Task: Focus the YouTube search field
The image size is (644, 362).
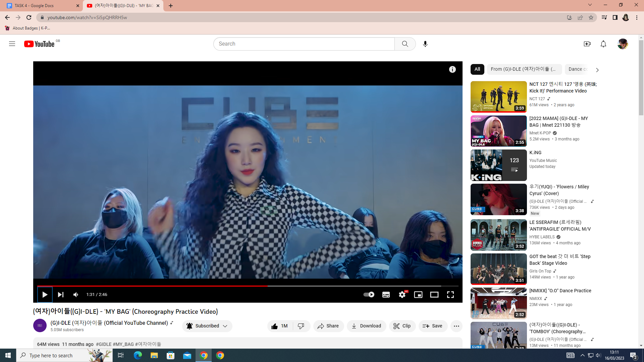Action: [x=304, y=44]
